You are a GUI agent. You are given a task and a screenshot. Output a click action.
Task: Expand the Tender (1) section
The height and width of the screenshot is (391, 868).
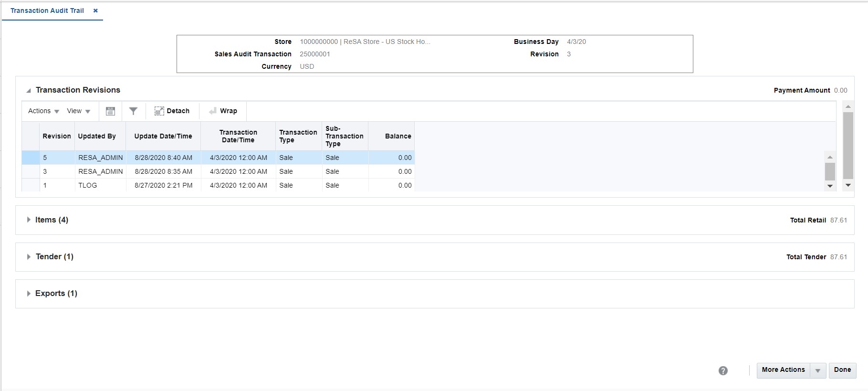29,256
